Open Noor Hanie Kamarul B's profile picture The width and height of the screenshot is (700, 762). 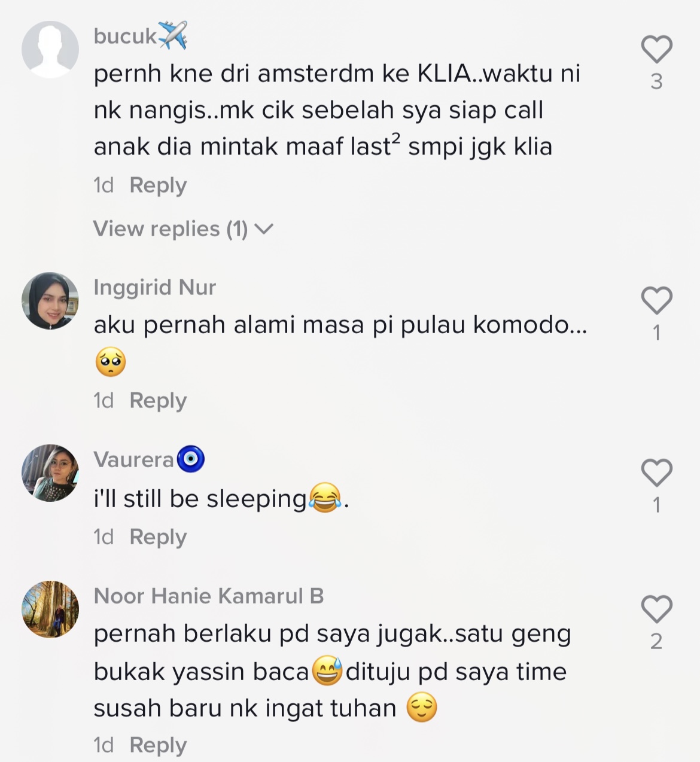(50, 609)
